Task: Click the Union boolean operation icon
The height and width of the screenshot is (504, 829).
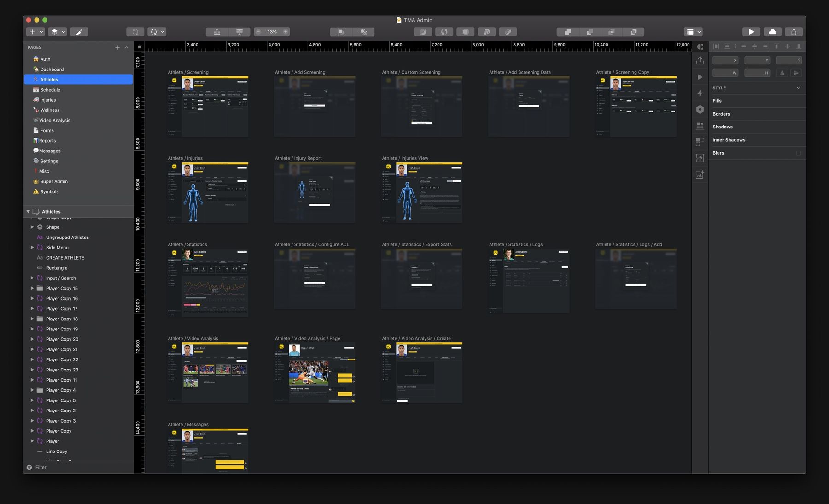Action: (x=567, y=32)
